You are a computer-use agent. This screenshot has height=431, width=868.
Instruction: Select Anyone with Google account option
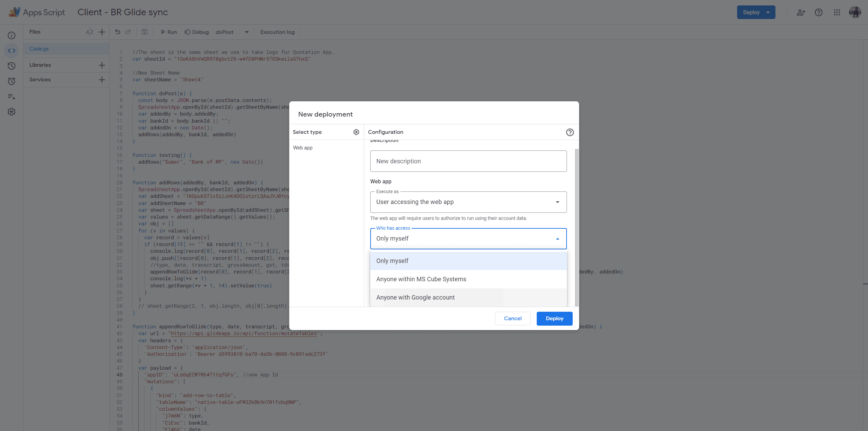pyautogui.click(x=468, y=297)
